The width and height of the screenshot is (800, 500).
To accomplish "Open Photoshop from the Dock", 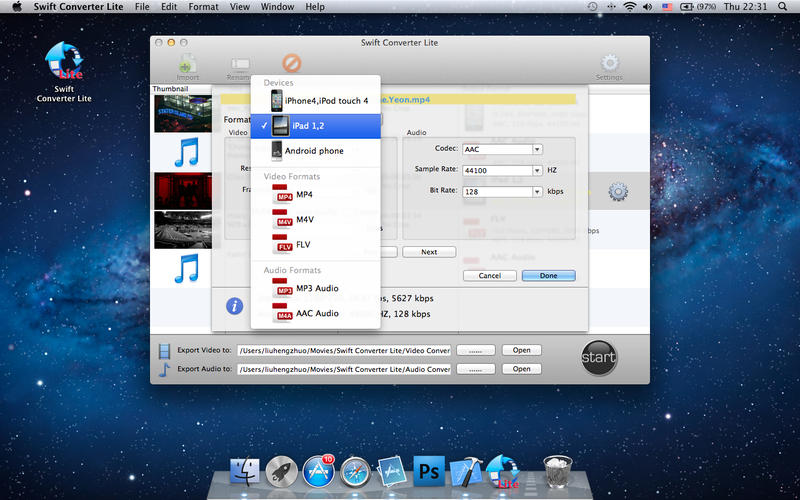I will coord(429,470).
